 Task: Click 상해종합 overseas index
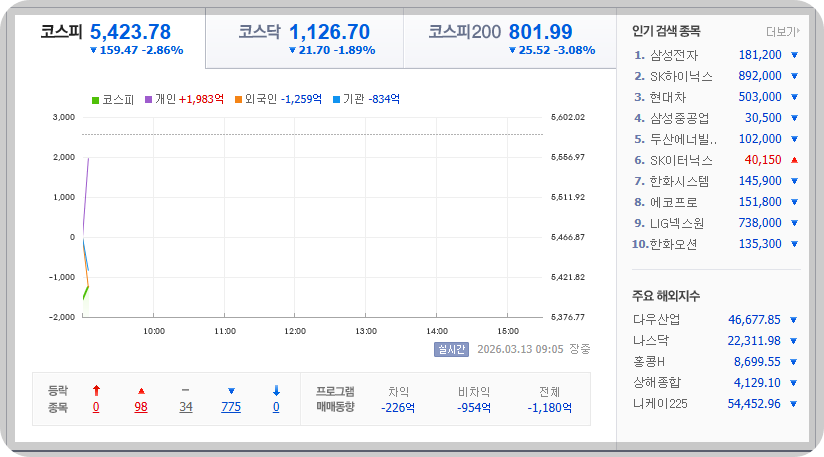(656, 383)
